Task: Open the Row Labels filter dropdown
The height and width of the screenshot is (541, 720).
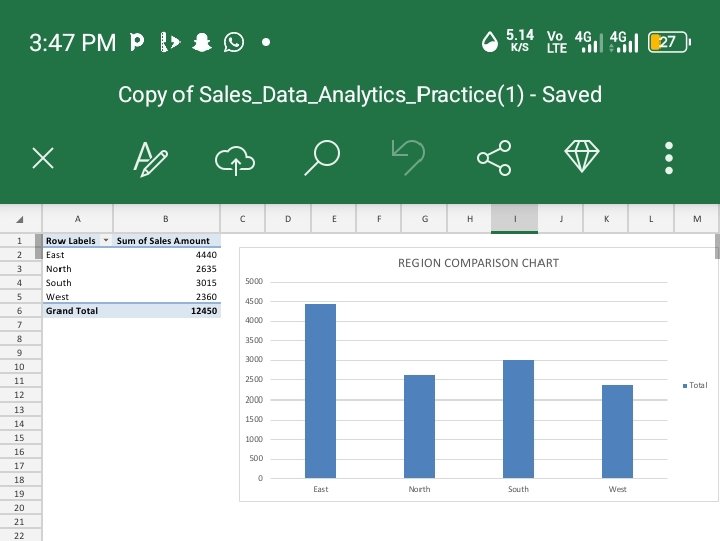Action: [106, 240]
